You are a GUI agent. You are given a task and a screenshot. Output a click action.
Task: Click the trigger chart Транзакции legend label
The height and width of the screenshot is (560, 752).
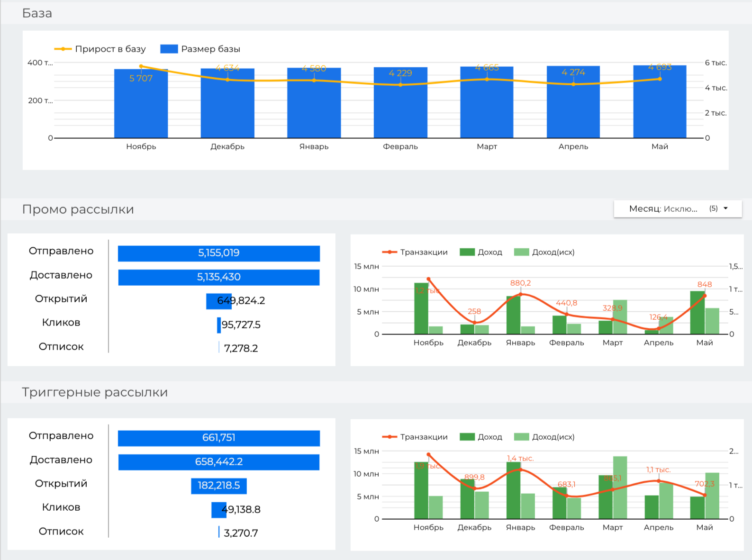(x=424, y=437)
